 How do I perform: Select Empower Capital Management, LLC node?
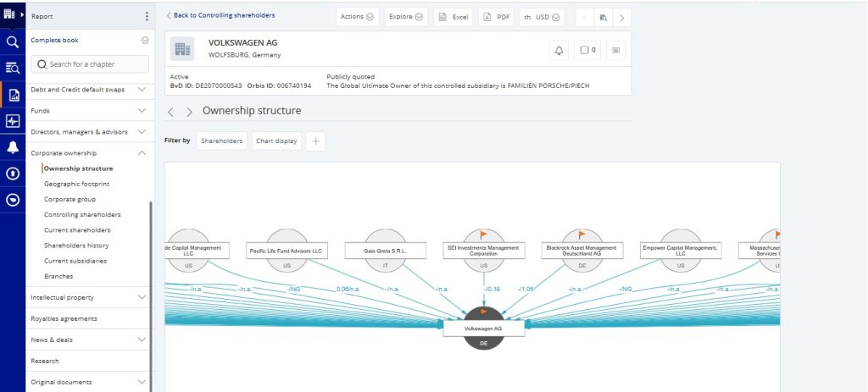pyautogui.click(x=681, y=251)
